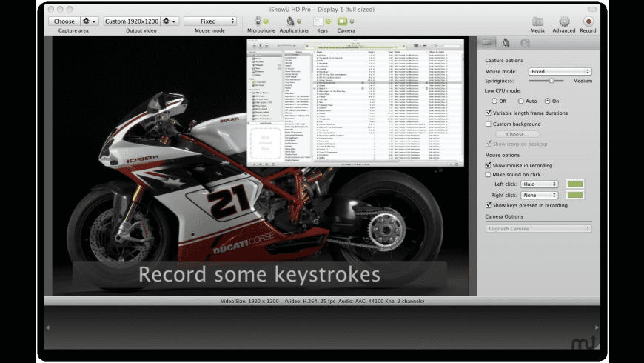
Task: Start recording with the Record button
Action: click(x=588, y=21)
